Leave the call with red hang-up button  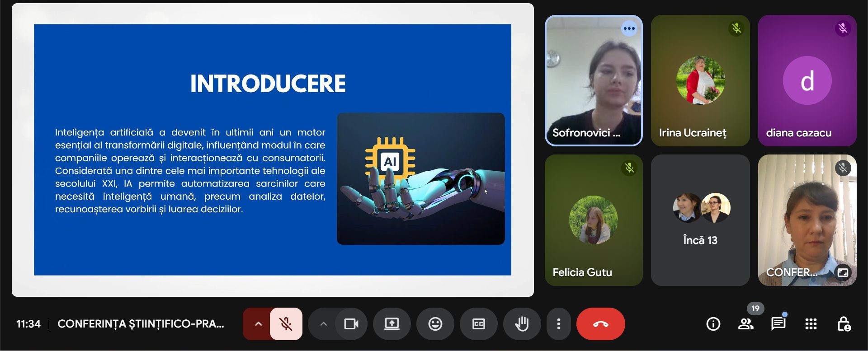600,324
